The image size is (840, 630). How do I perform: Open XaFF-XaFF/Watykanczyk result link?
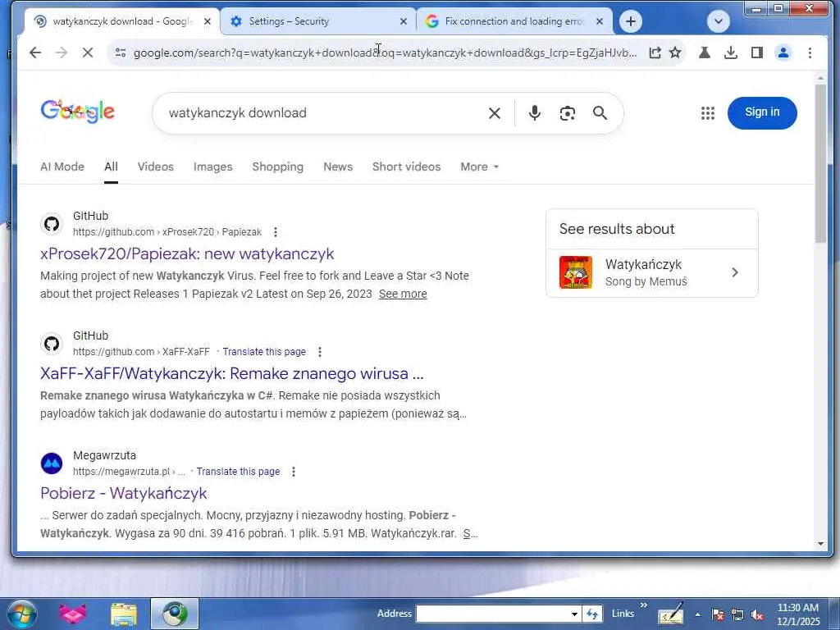232,373
